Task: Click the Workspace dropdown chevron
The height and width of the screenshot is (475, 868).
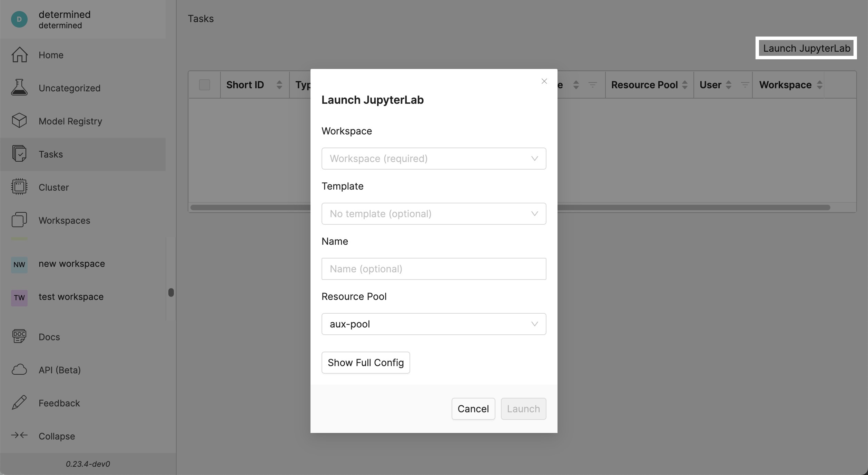Action: pyautogui.click(x=534, y=159)
